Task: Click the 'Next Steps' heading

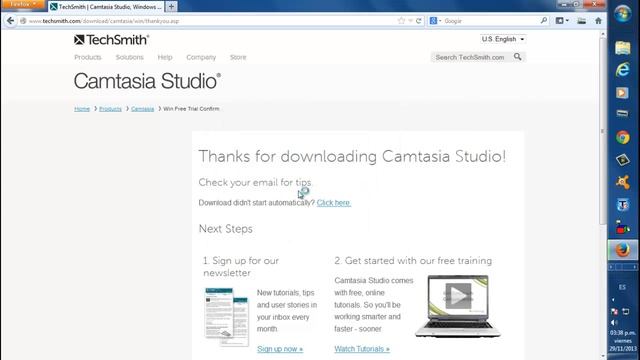Action: click(x=226, y=229)
